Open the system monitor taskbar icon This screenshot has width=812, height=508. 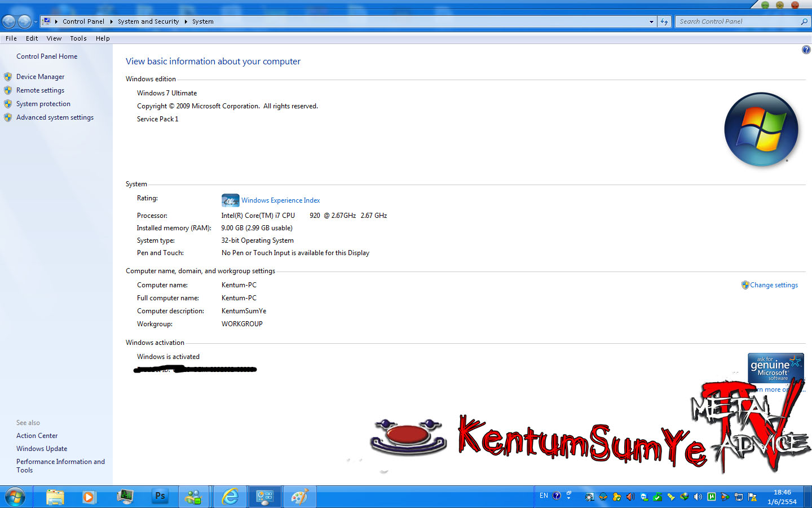(x=125, y=497)
